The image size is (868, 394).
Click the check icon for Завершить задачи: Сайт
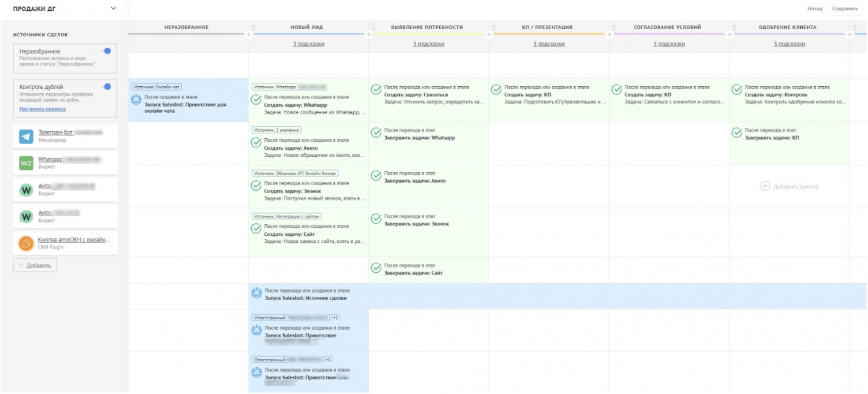point(376,268)
